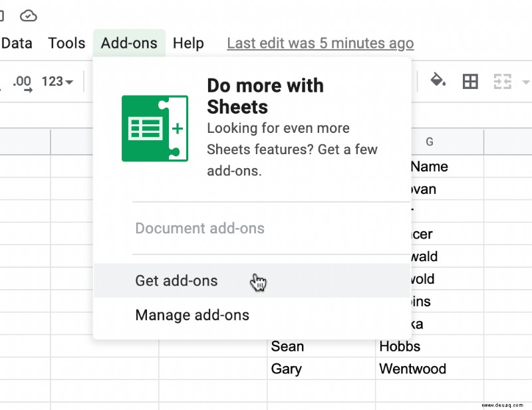Open the 123 number format dropdown

(57, 81)
